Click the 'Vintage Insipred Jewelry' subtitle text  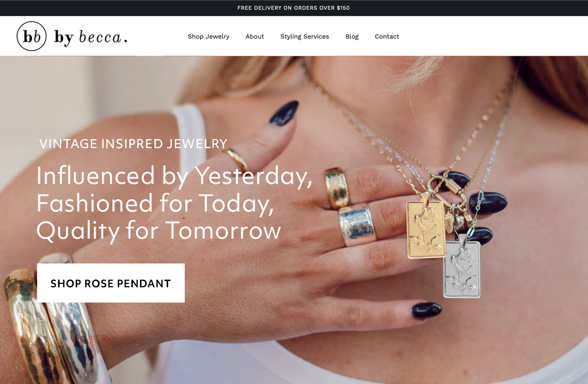pos(133,143)
